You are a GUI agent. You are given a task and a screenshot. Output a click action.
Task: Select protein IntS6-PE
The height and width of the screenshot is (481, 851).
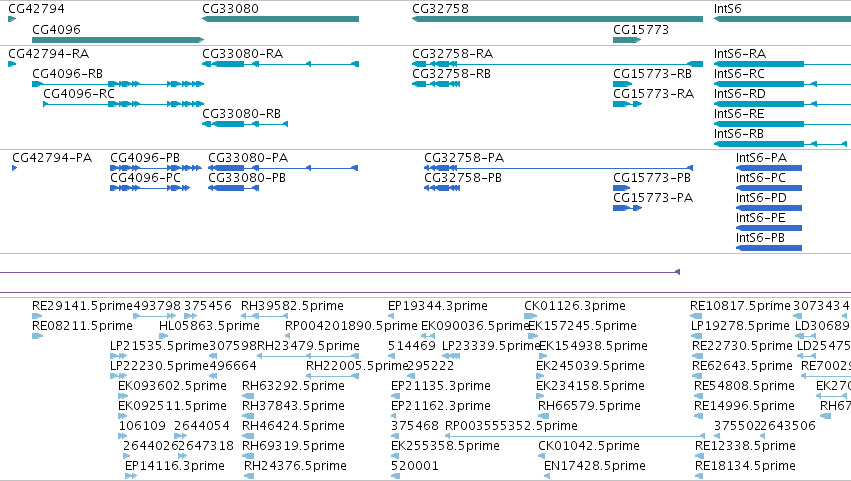761,218
